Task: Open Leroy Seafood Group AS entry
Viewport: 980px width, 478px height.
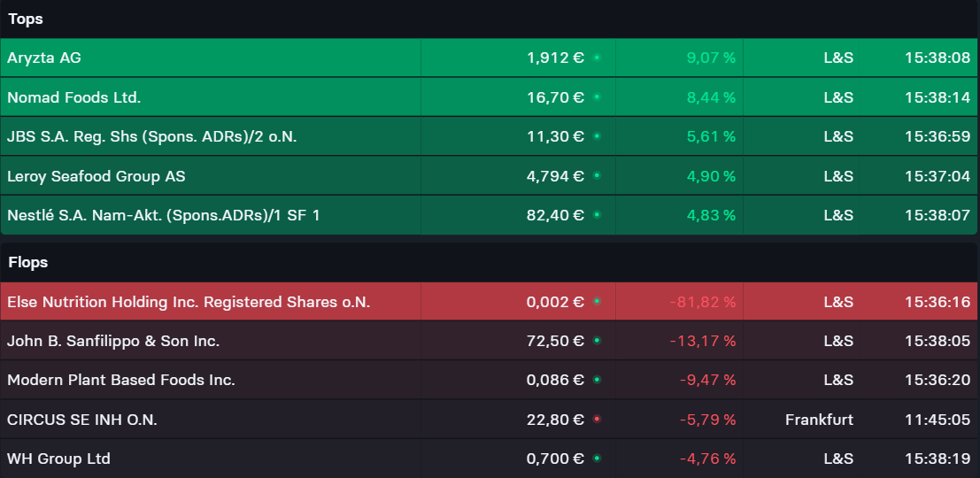Action: tap(96, 176)
